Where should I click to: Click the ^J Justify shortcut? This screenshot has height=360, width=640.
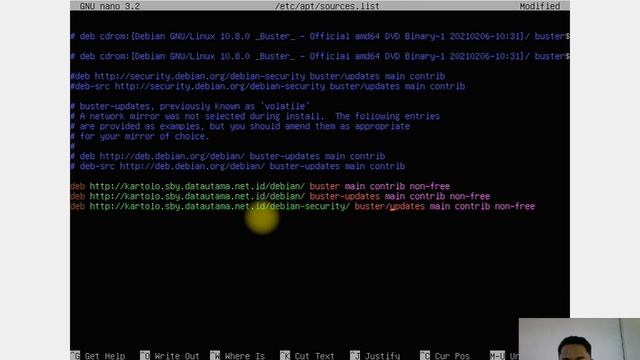pyautogui.click(x=375, y=356)
